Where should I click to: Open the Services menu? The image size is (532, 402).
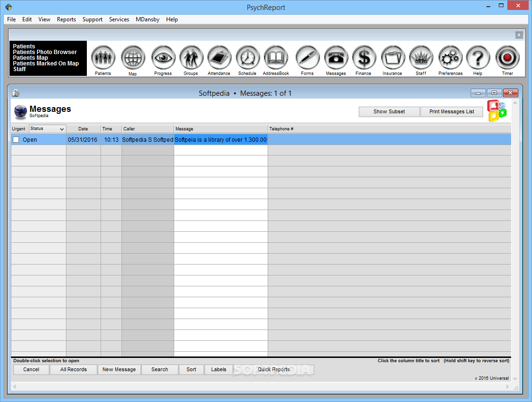pos(119,19)
